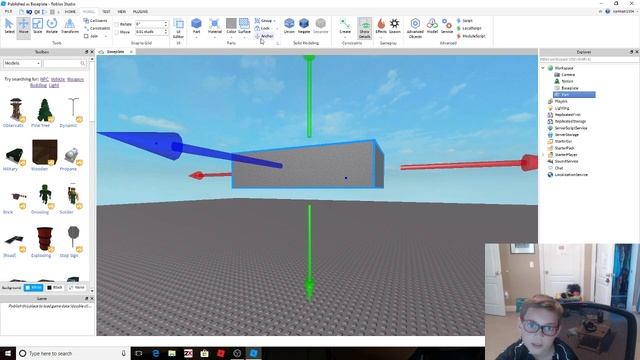Toggle Collisions in the Tools group
This screenshot has width=640, height=360.
click(x=96, y=20)
